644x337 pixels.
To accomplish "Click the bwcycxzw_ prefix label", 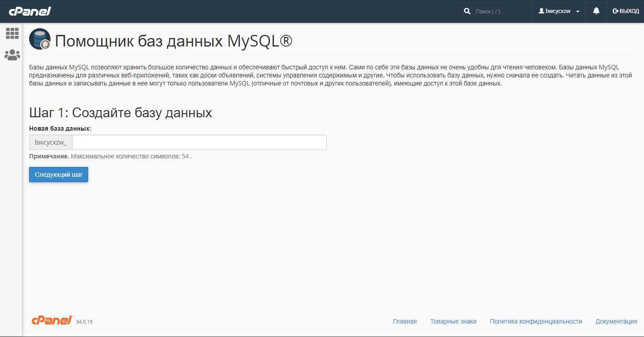I will click(51, 142).
